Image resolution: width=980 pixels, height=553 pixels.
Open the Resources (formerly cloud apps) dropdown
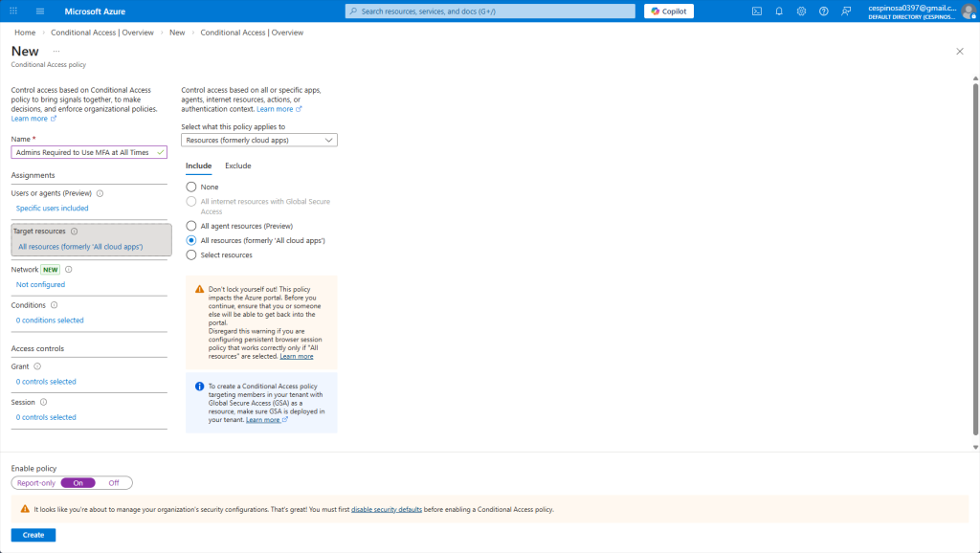click(259, 140)
